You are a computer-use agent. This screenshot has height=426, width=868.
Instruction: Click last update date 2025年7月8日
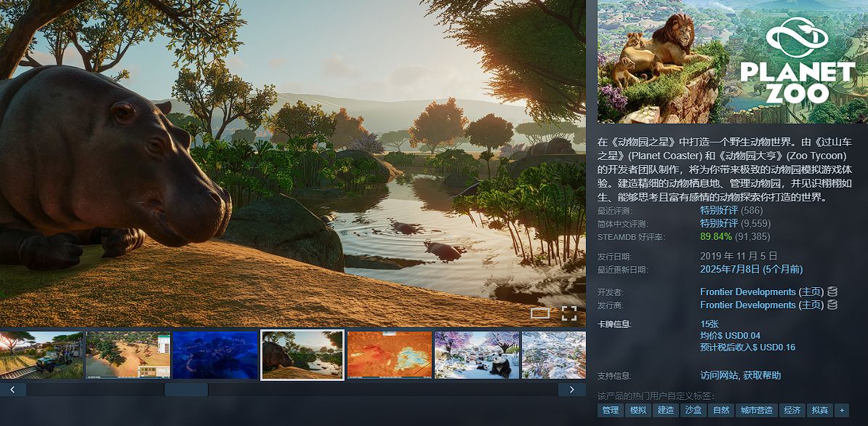click(x=751, y=270)
